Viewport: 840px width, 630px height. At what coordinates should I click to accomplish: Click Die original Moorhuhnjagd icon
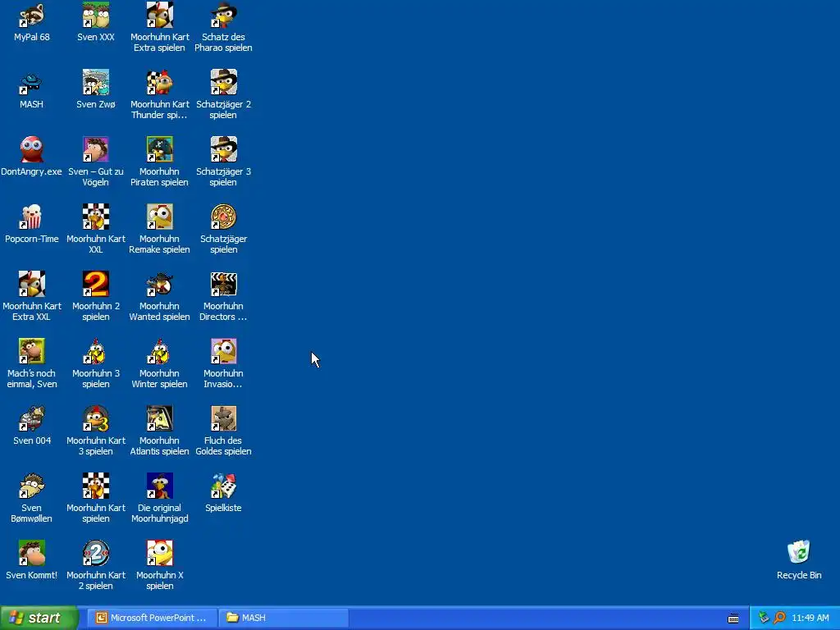(160, 486)
